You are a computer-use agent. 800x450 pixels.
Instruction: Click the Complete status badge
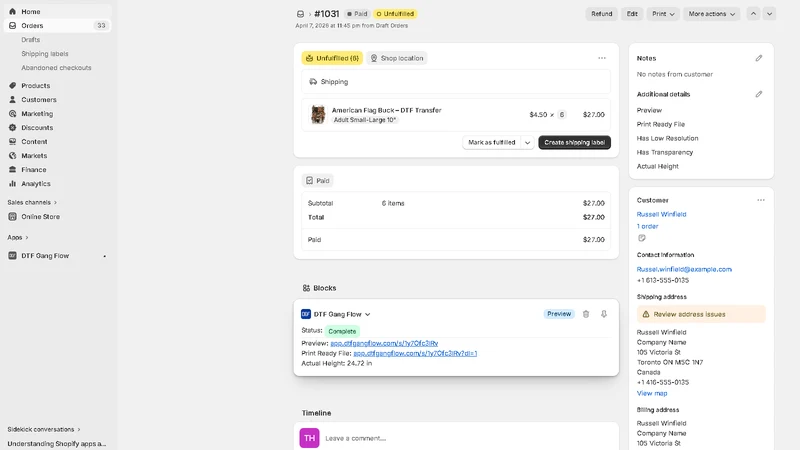342,331
